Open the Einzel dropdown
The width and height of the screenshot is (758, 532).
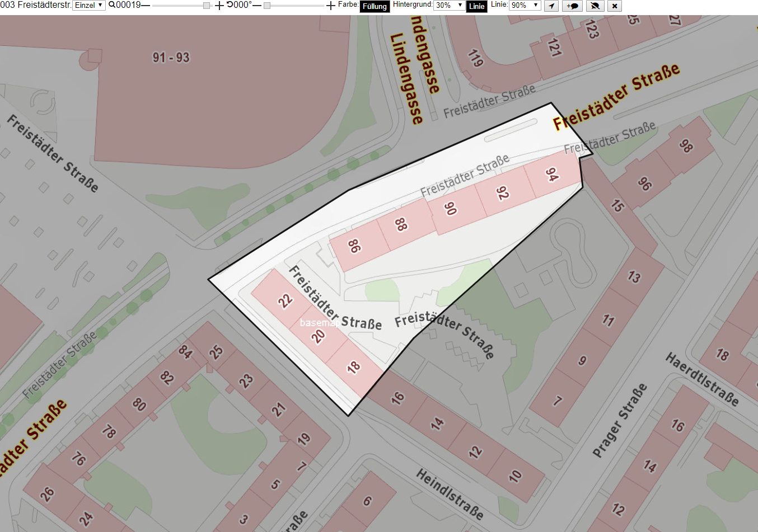[x=89, y=5]
